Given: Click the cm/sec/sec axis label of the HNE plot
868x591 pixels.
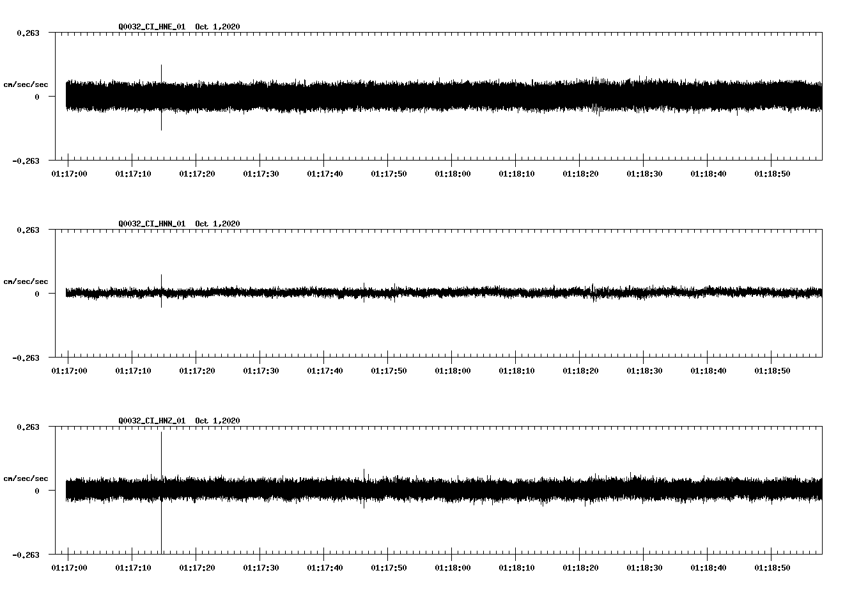Looking at the screenshot, I should [26, 84].
